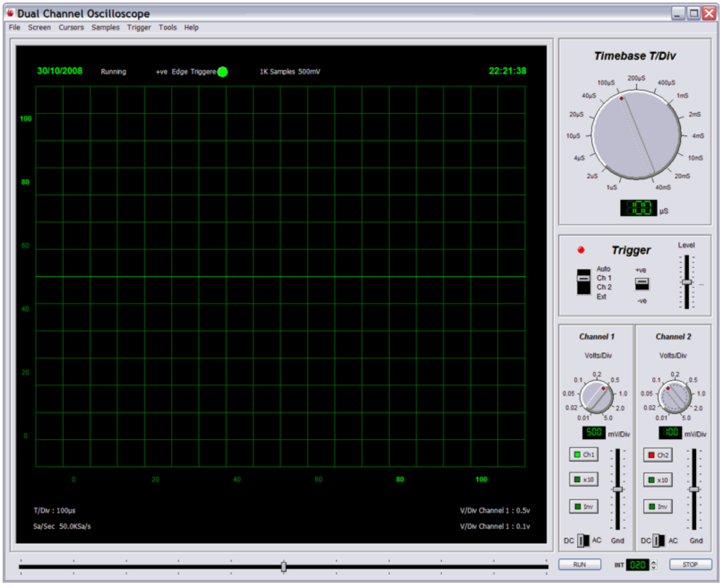Enable x10 probe on Channel 2

658,479
